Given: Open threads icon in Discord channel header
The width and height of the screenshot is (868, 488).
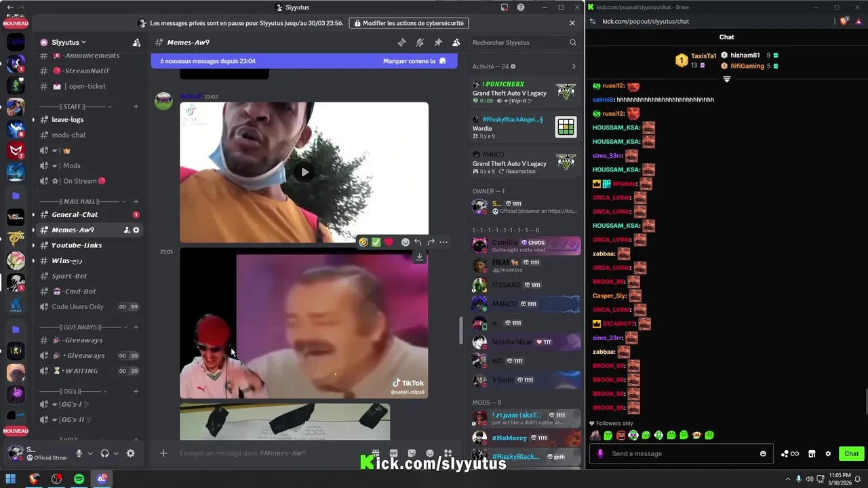Looking at the screenshot, I should tap(401, 42).
